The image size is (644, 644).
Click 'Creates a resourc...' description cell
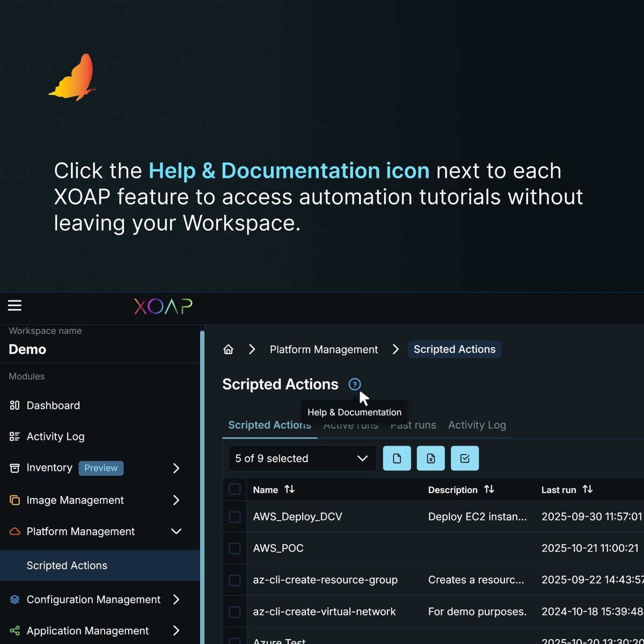pyautogui.click(x=476, y=580)
